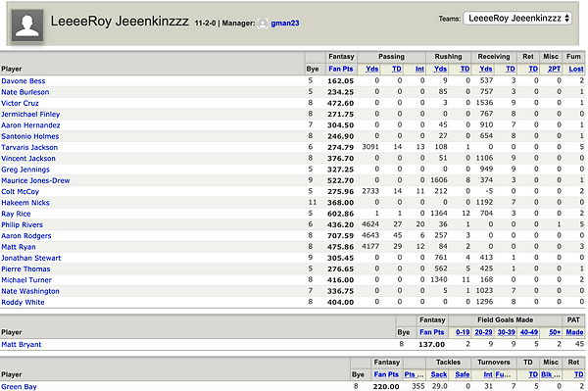Sort by Rushing Yds column
Screen dimensions: 588x391
[440, 69]
